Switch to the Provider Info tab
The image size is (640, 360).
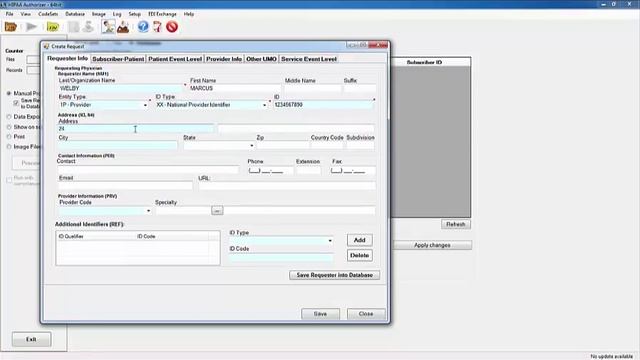(x=224, y=59)
